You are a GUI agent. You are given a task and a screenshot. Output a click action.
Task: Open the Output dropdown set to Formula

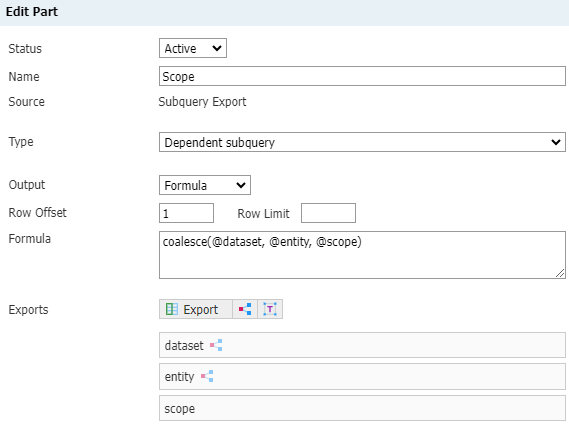click(205, 186)
